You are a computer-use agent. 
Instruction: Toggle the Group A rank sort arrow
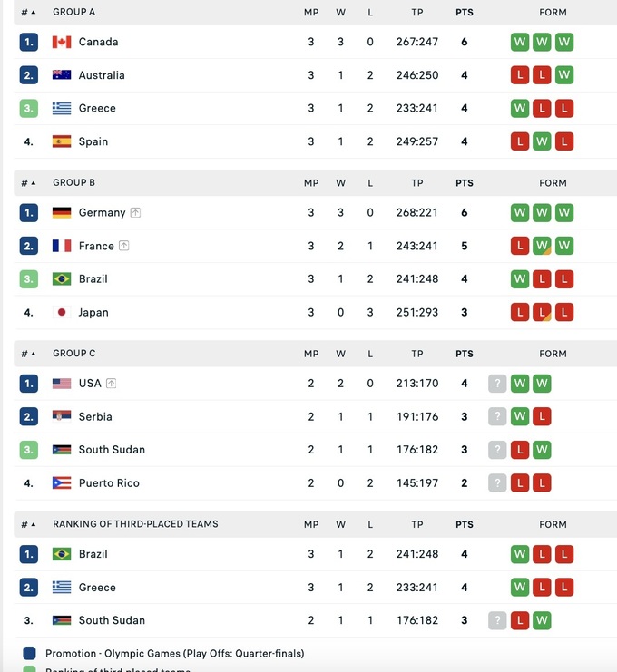tap(34, 13)
